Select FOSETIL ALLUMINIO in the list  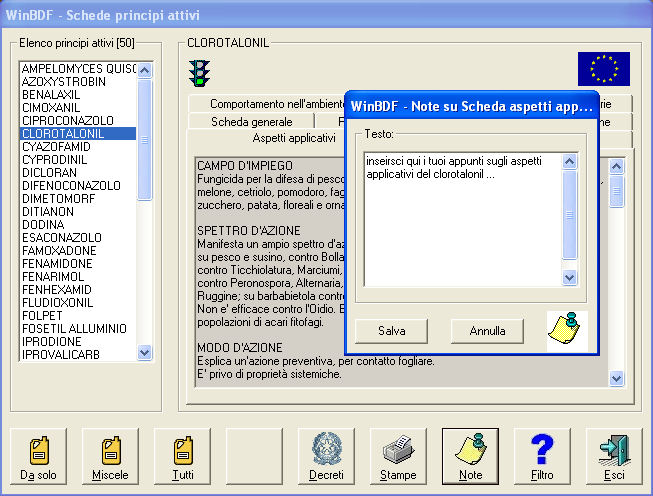click(x=78, y=329)
